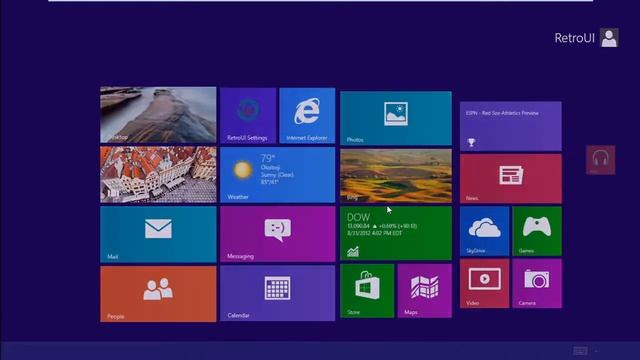Screen dimensions: 640x360
Task: Click the RetroUI user account picture
Action: 609,38
